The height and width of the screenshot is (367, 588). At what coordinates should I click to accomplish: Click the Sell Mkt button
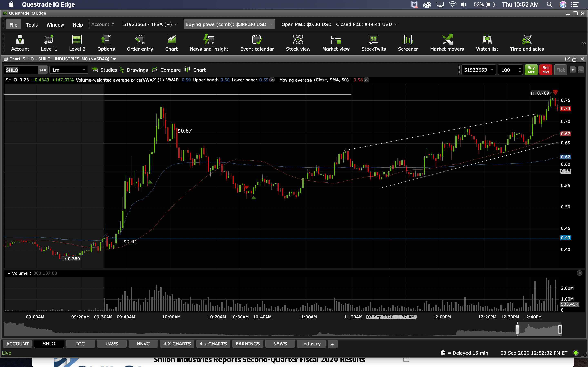(x=546, y=70)
